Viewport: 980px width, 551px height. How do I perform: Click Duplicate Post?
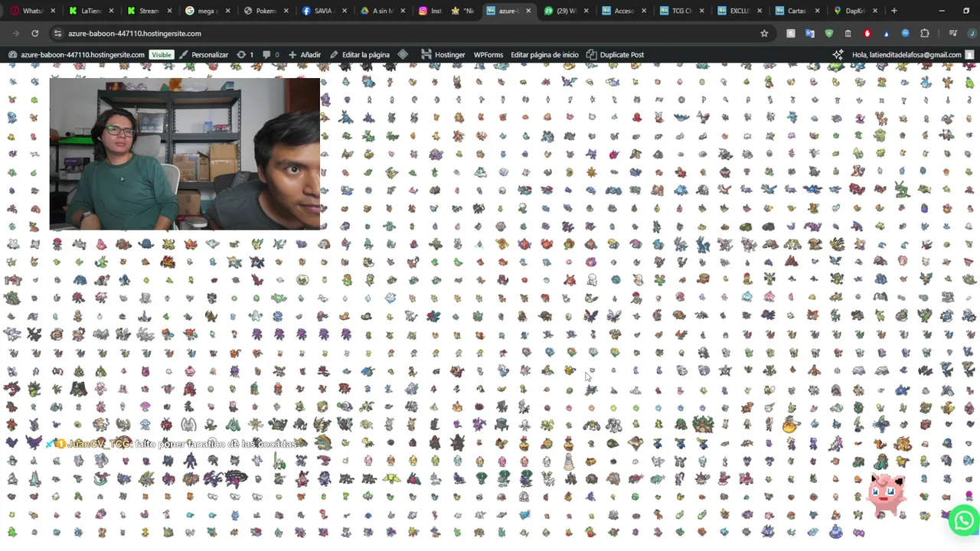tap(616, 55)
